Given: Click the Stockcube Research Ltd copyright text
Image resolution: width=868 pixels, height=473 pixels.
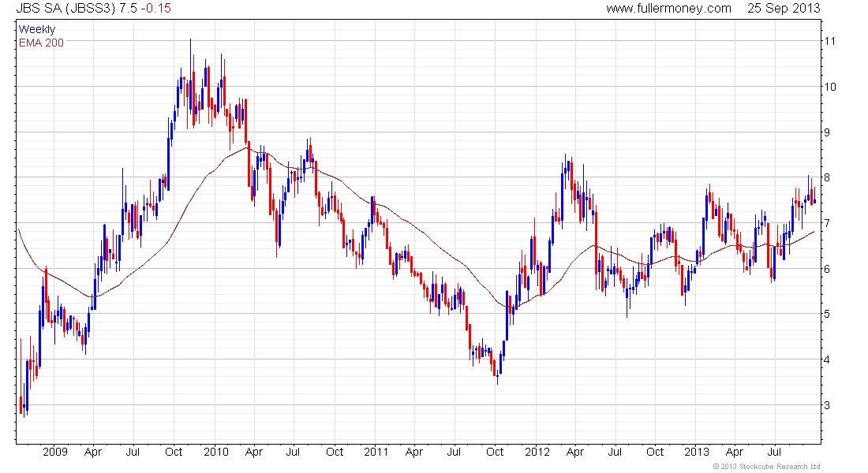Looking at the screenshot, I should pos(766,467).
